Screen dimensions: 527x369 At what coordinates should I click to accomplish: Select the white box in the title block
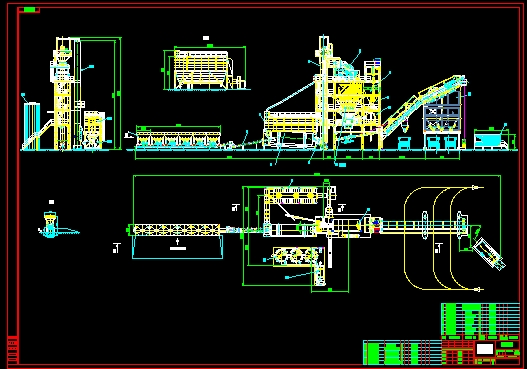click(485, 349)
